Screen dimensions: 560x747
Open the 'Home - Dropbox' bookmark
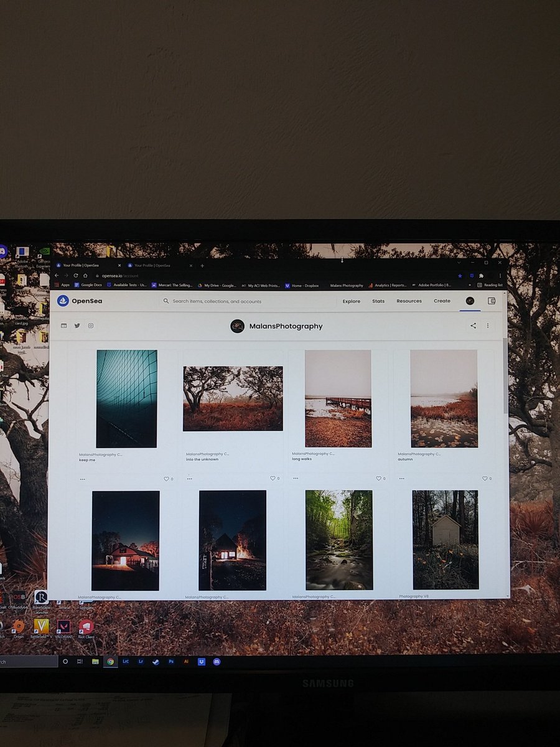(302, 285)
